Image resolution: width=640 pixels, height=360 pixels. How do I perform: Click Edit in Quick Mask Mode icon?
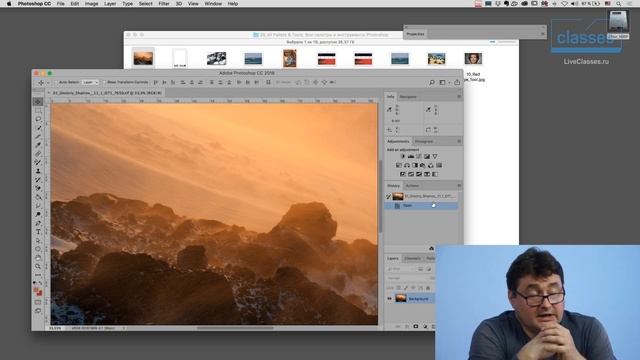coord(38,302)
